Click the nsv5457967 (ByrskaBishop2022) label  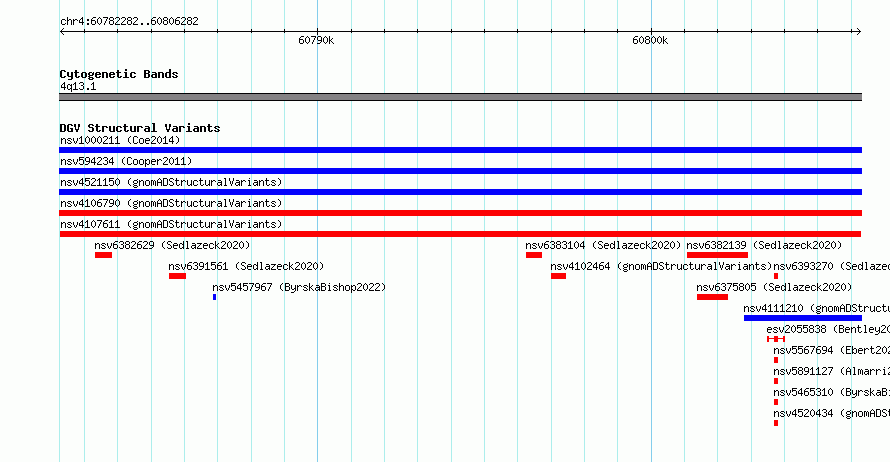click(299, 287)
